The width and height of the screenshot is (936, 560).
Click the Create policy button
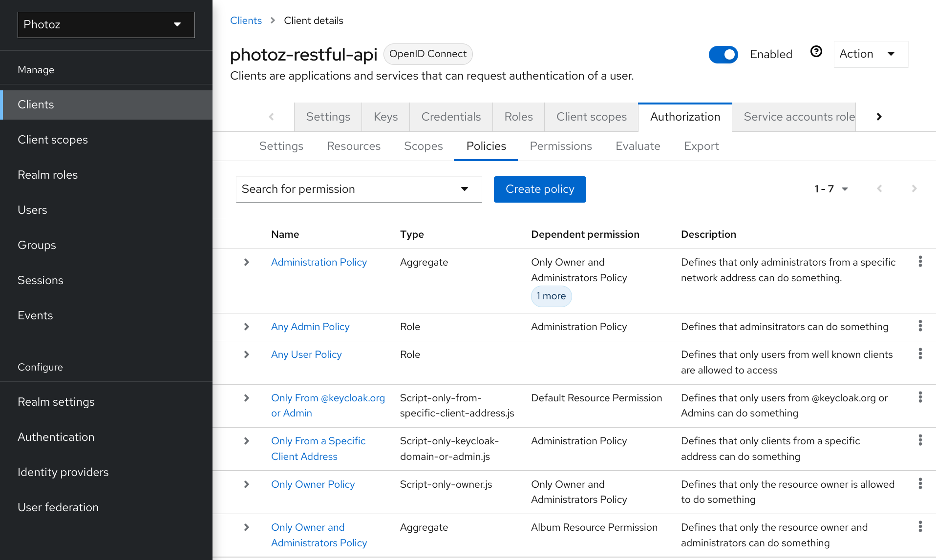539,189
